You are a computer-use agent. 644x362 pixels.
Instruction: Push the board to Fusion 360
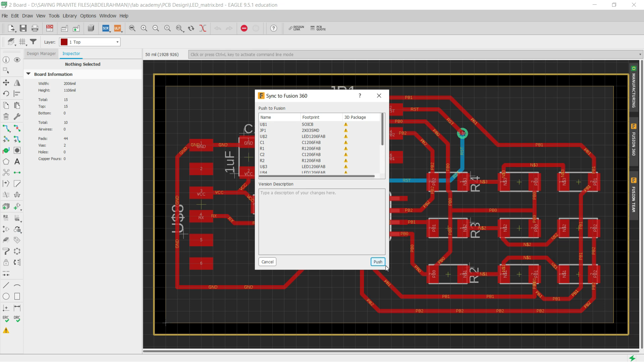378,262
